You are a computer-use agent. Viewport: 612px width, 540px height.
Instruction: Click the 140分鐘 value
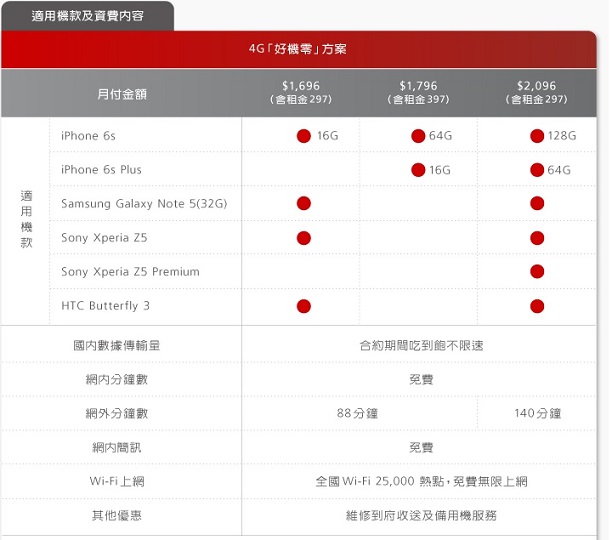(537, 414)
